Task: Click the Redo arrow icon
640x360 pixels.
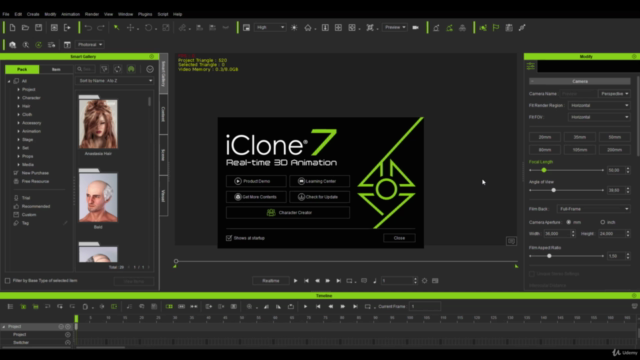Action: pos(101,28)
